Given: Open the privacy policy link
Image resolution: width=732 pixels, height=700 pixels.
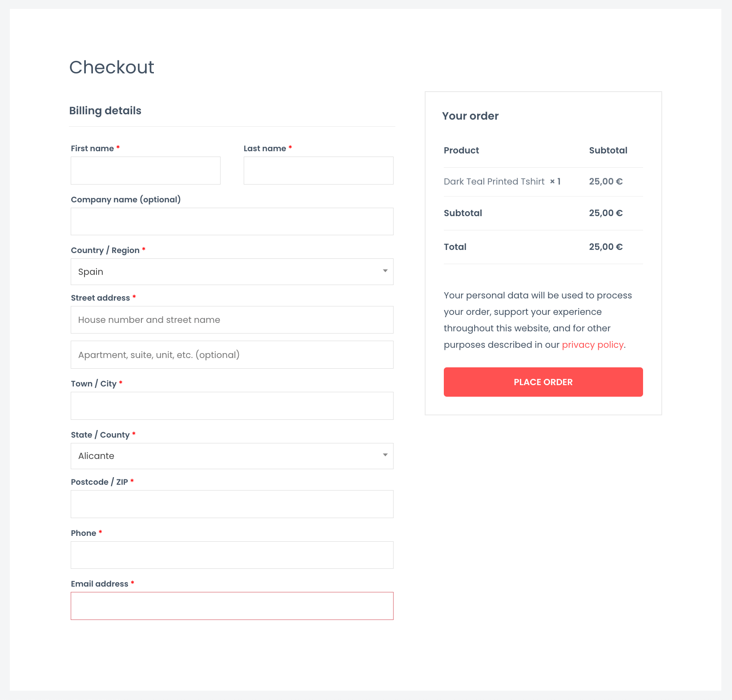Looking at the screenshot, I should coord(592,345).
